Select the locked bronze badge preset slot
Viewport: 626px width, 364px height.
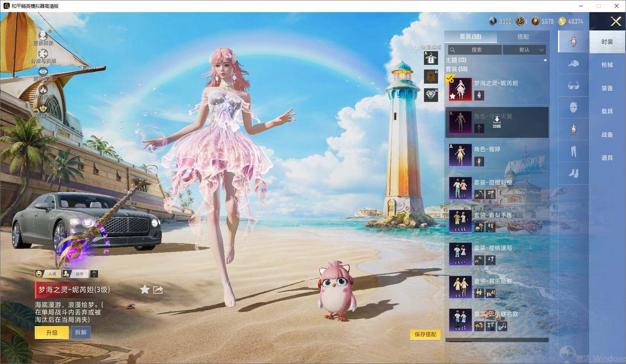431,77
